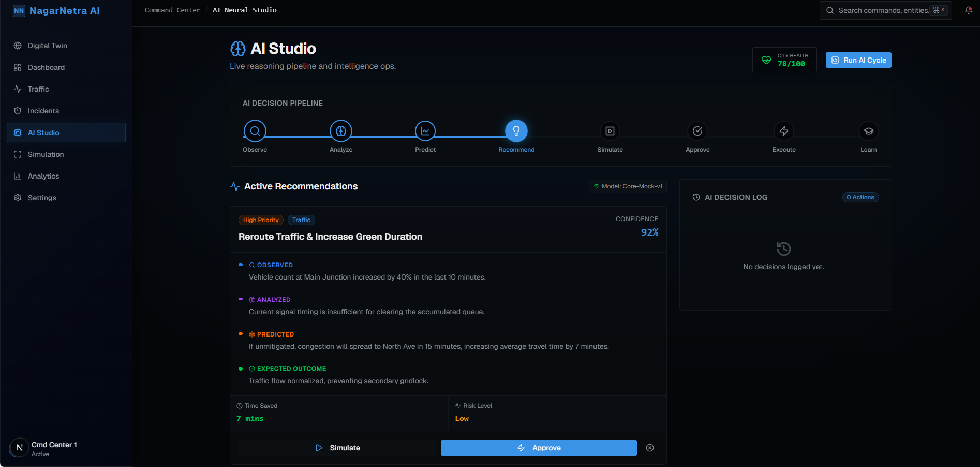Click the City Health 78/100 badge
Screen dimensions: 980x467
point(784,60)
